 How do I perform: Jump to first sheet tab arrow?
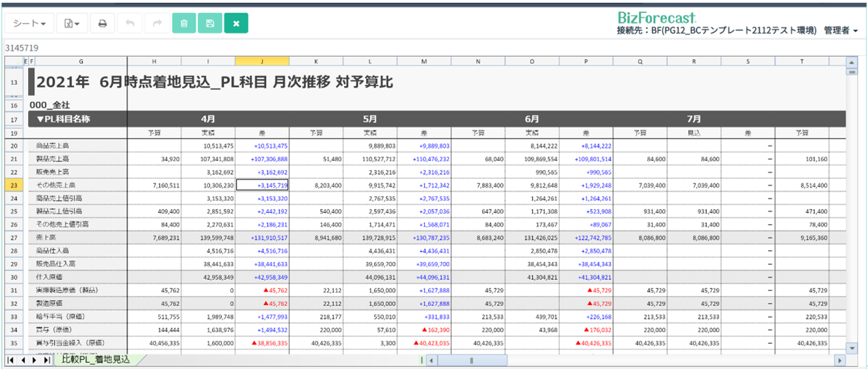11,360
